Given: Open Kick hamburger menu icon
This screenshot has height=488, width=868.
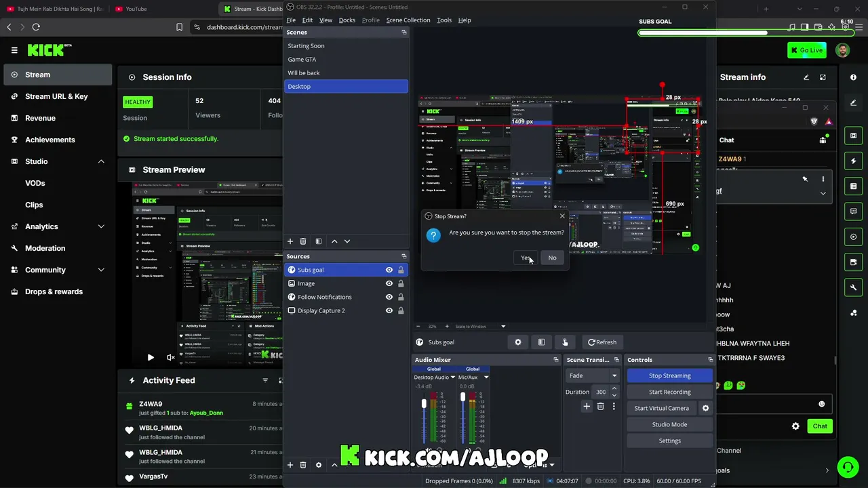Looking at the screenshot, I should 14,50.
